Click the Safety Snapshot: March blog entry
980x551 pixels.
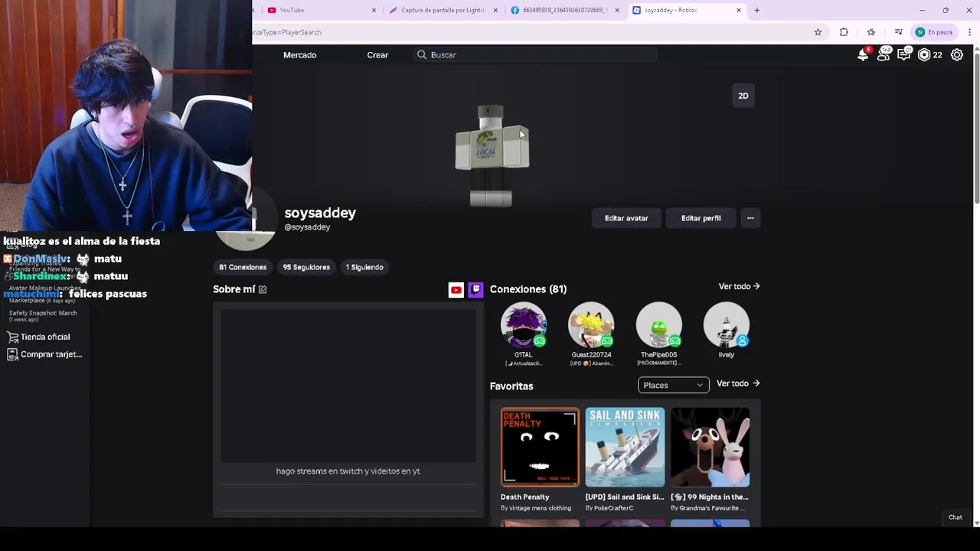43,315
